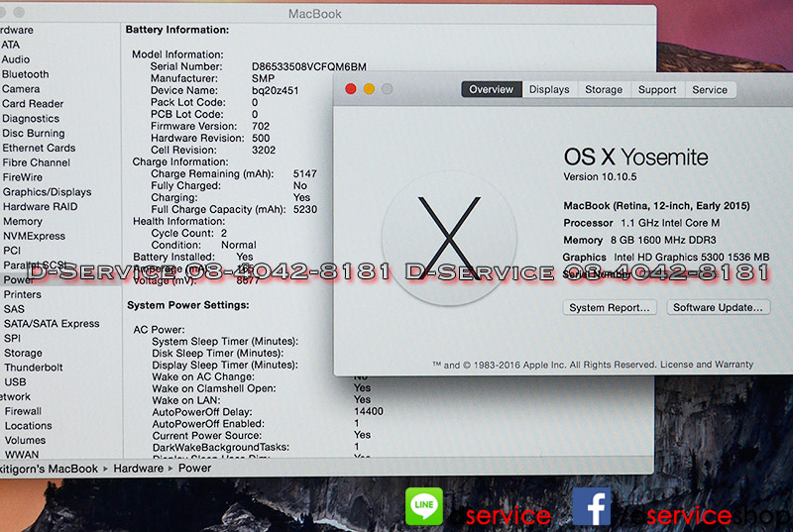
Task: Click Power in the bottom path bar
Action: point(194,469)
